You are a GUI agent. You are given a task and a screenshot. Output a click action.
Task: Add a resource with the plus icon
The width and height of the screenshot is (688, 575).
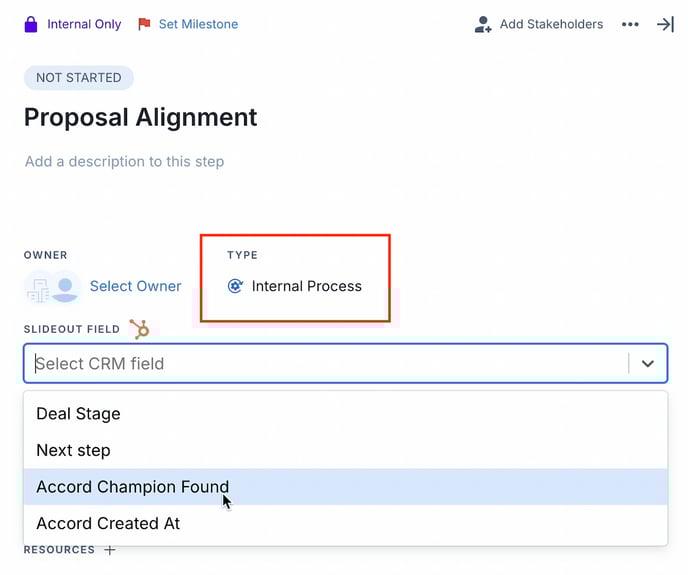110,550
